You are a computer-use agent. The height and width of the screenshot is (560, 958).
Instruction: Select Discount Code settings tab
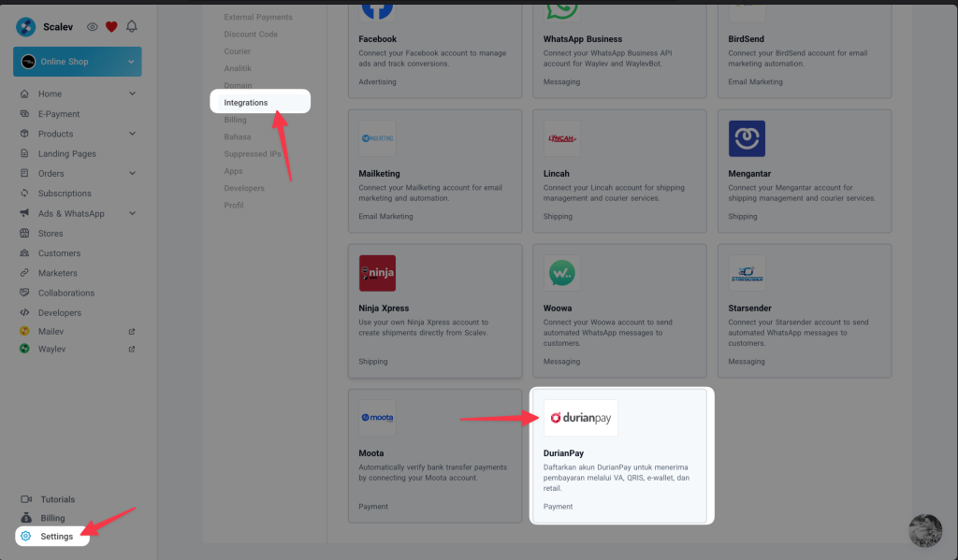[x=251, y=35]
